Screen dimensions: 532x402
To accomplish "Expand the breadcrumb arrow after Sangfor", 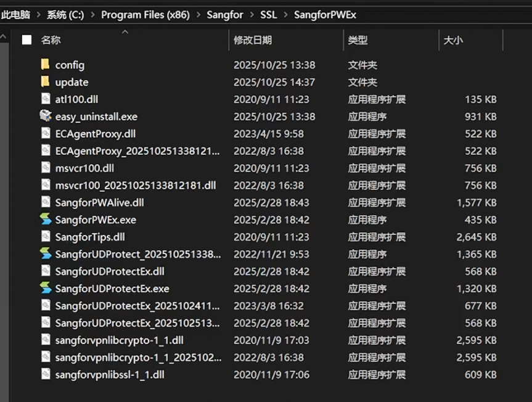I will [252, 15].
